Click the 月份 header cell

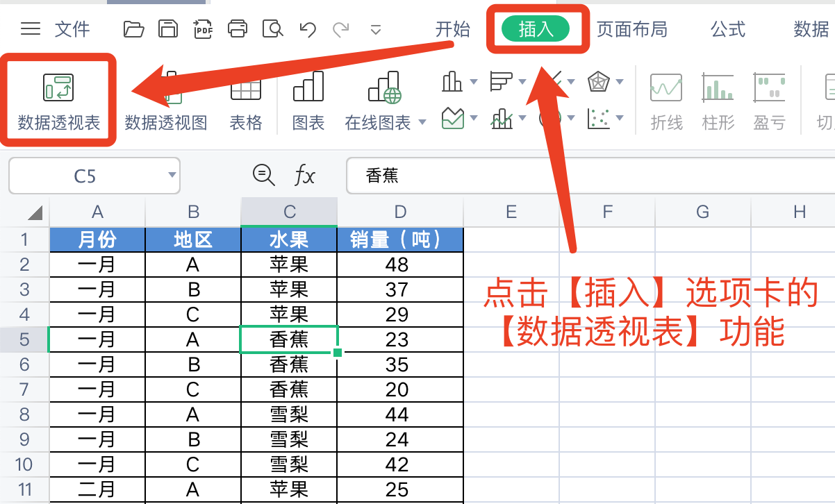coord(97,240)
